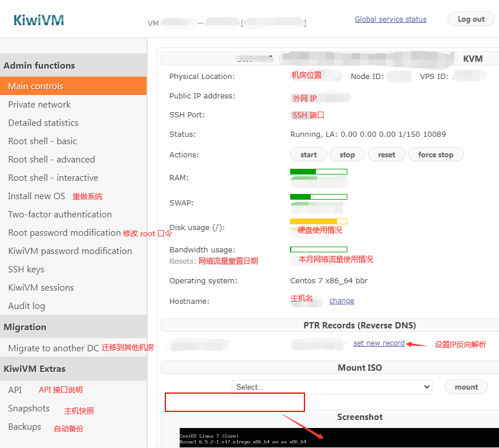Click the force stop button
499x448 pixels.
pyautogui.click(x=435, y=154)
